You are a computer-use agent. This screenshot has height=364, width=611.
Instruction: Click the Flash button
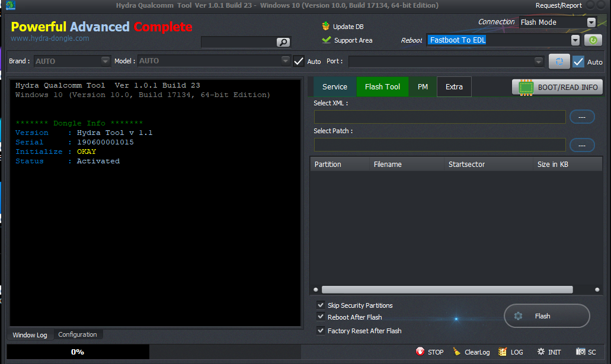[x=547, y=315]
